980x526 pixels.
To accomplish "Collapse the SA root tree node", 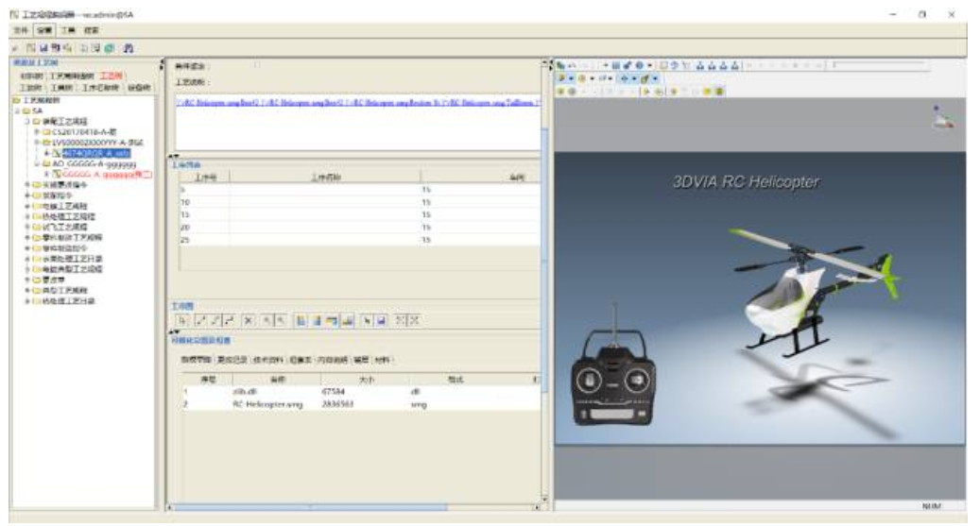I will tap(18, 110).
